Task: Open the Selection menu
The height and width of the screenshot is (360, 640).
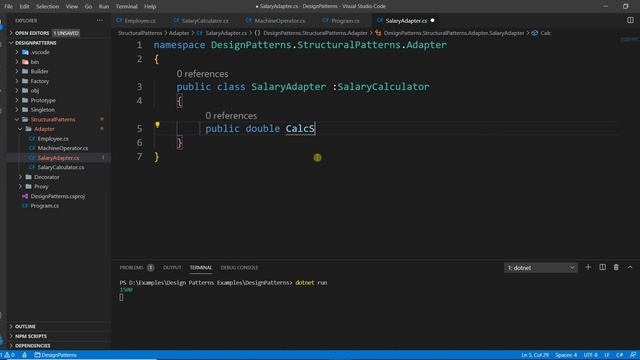Action: click(x=47, y=7)
